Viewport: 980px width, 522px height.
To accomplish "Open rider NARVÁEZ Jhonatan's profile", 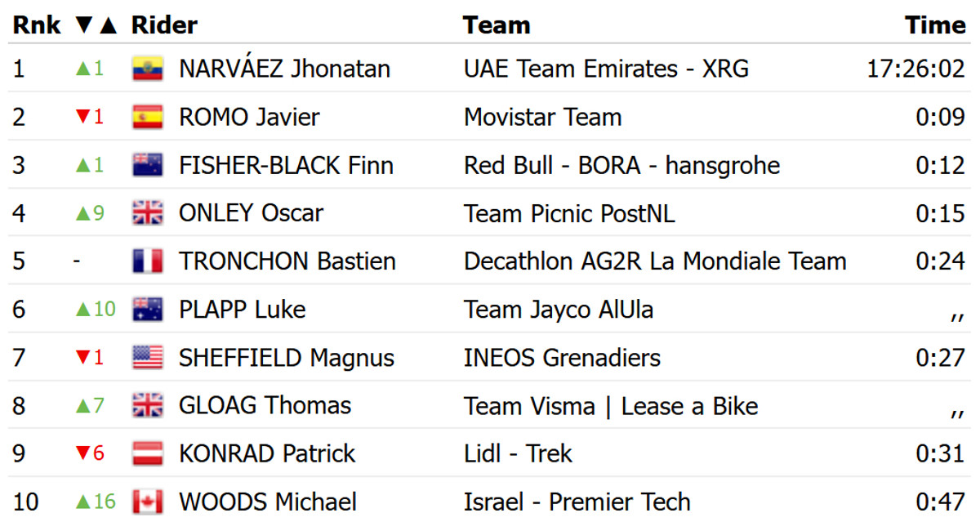I will [284, 69].
